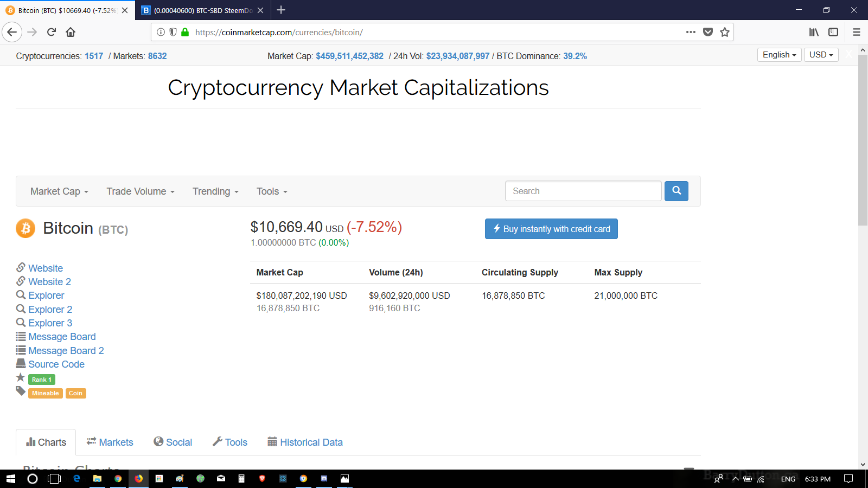
Task: Close the BTC-SBD SteemDollars tab
Action: tap(260, 10)
